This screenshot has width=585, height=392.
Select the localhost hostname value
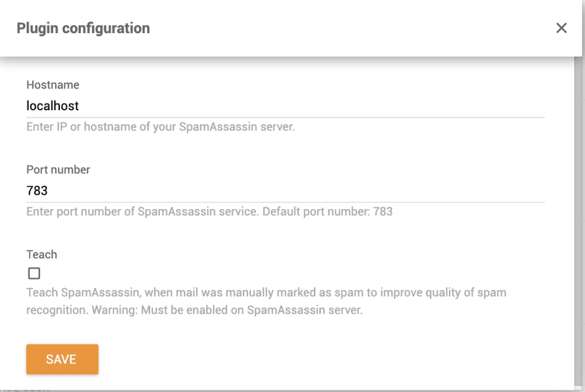(52, 106)
